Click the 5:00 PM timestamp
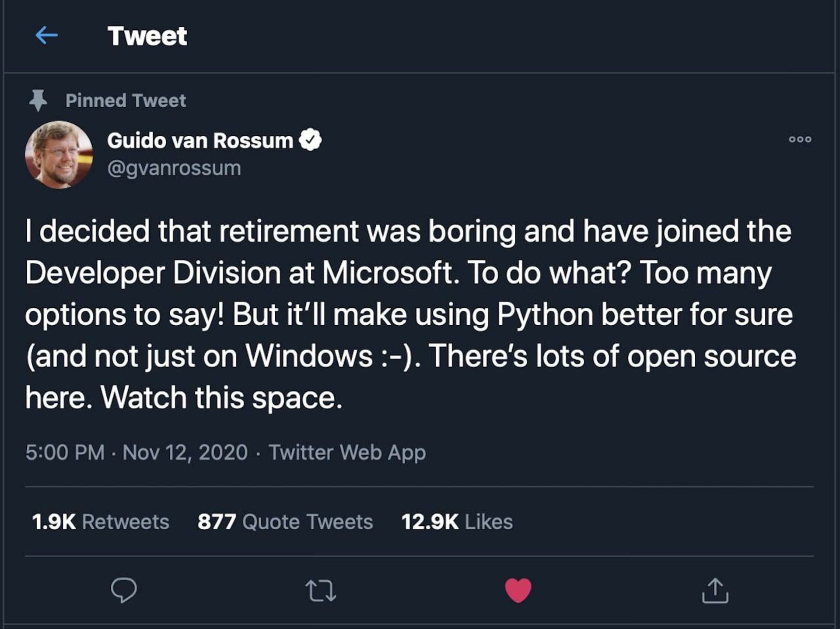This screenshot has width=840, height=629. tap(65, 452)
